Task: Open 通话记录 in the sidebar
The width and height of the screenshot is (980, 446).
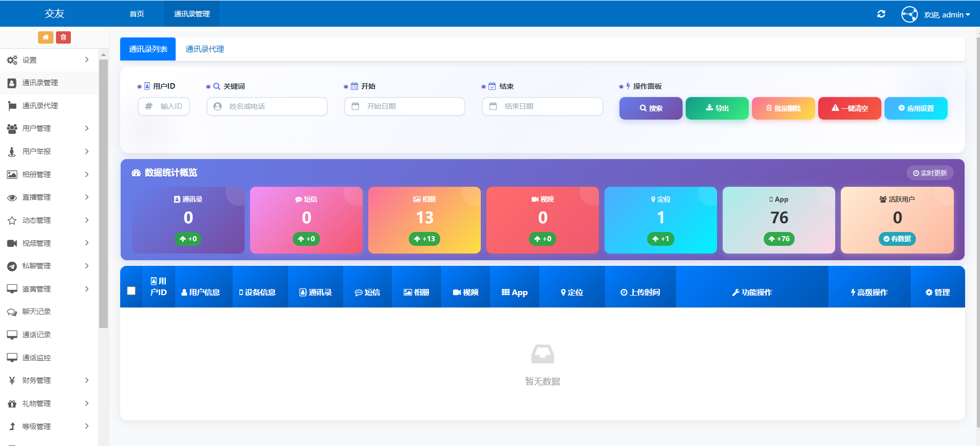Action: coord(36,335)
